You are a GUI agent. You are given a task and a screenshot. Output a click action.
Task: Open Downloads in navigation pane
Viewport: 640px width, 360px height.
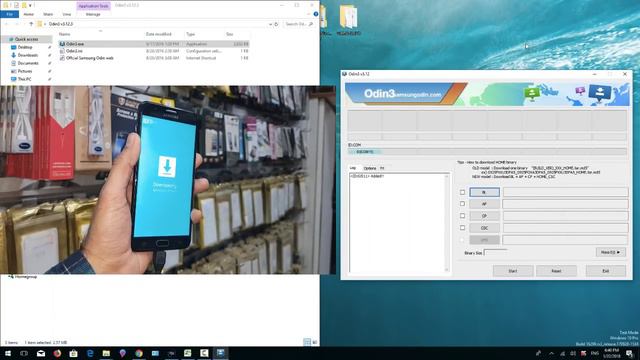(x=27, y=55)
